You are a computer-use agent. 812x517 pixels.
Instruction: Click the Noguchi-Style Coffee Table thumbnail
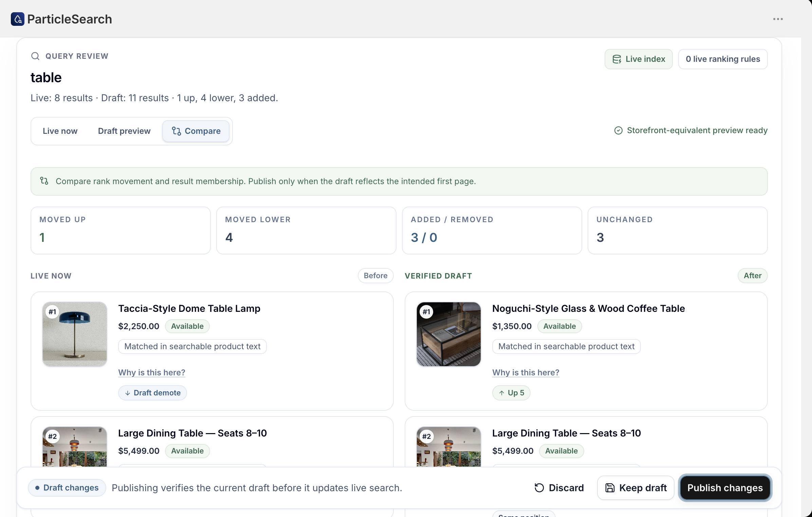click(449, 334)
